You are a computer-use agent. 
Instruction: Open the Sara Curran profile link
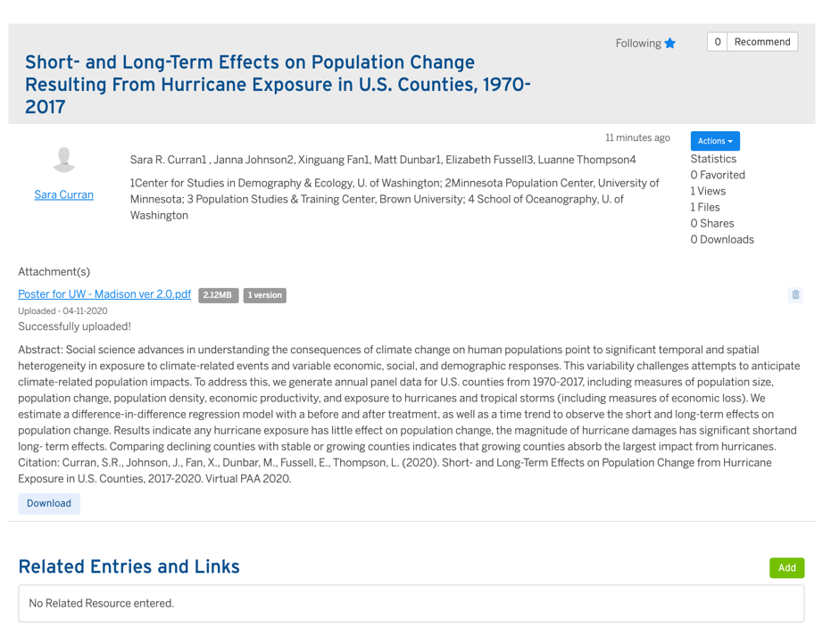63,194
